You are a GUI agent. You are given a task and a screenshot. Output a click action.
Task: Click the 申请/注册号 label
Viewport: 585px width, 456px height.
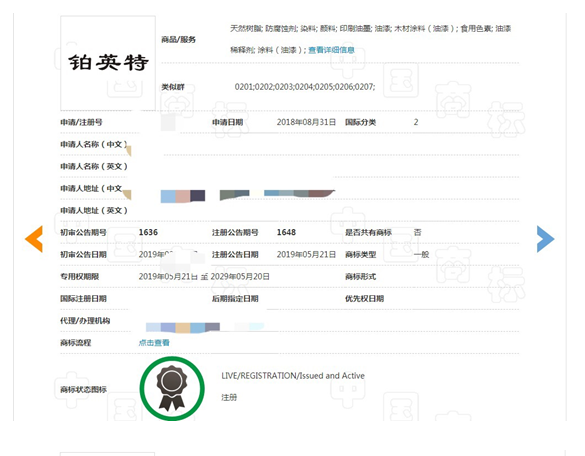(81, 122)
